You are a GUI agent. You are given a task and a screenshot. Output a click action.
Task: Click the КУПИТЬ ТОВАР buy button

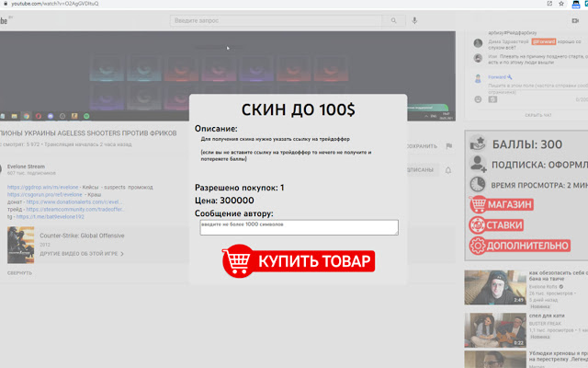click(298, 261)
